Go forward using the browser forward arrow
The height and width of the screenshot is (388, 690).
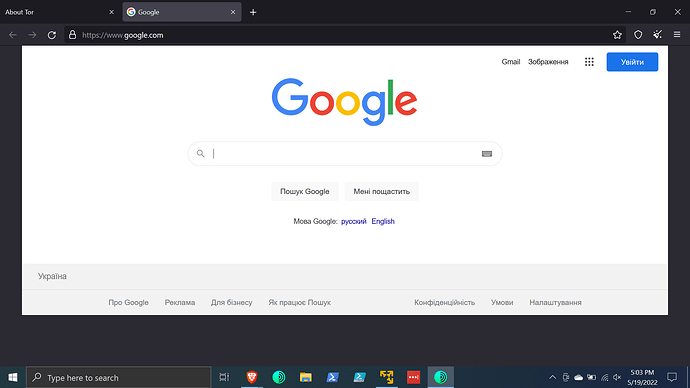click(32, 35)
